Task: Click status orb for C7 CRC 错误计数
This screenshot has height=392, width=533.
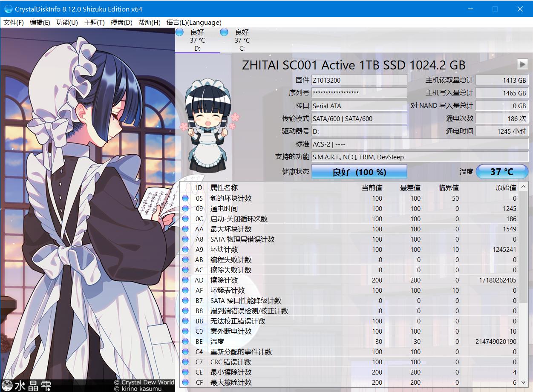Action: (185, 362)
